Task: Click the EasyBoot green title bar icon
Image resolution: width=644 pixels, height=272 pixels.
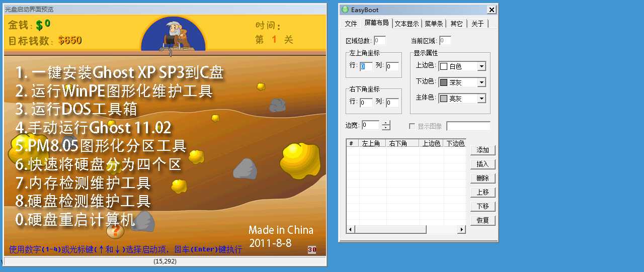Action: click(345, 10)
